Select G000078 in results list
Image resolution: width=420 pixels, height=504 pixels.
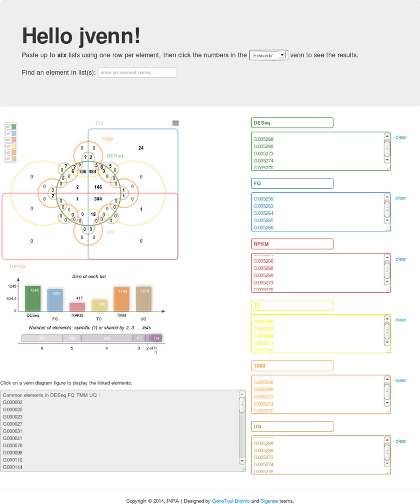(x=13, y=446)
